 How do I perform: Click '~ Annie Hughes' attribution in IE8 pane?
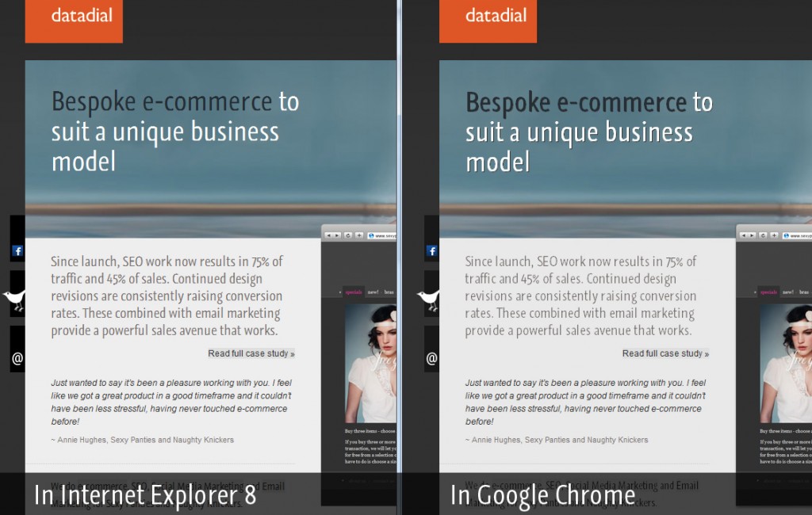click(x=143, y=440)
